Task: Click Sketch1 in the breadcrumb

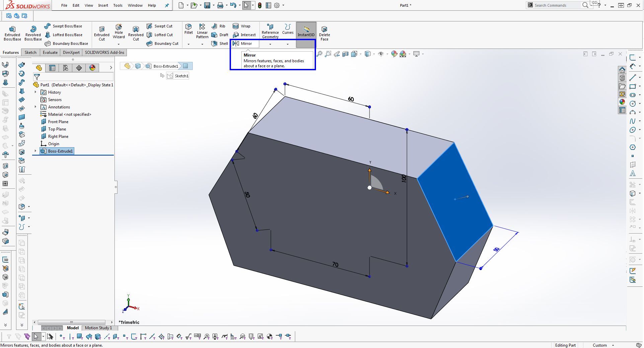Action: pos(178,76)
